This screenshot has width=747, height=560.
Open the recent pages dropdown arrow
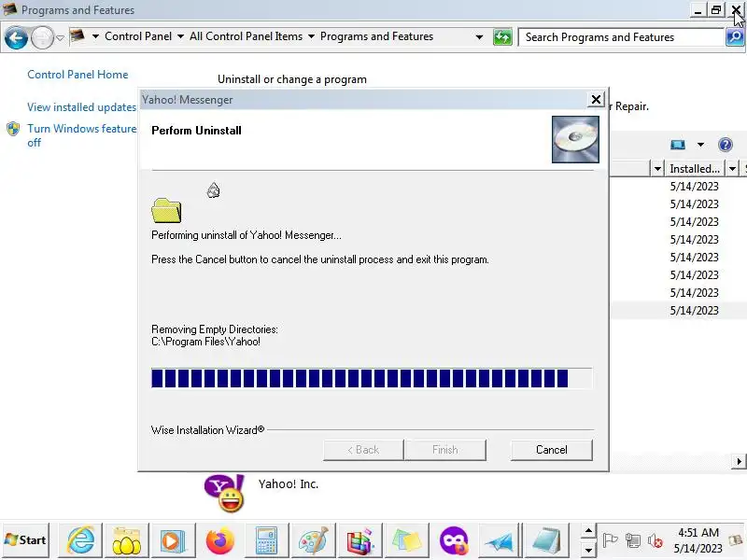(x=60, y=37)
